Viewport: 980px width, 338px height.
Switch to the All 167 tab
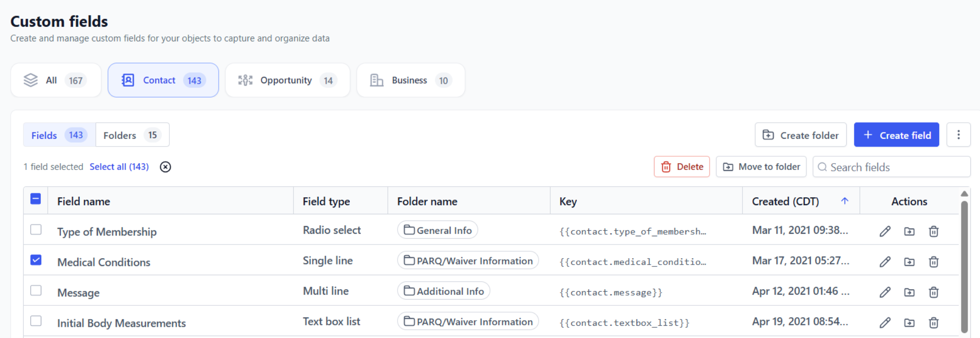point(56,80)
